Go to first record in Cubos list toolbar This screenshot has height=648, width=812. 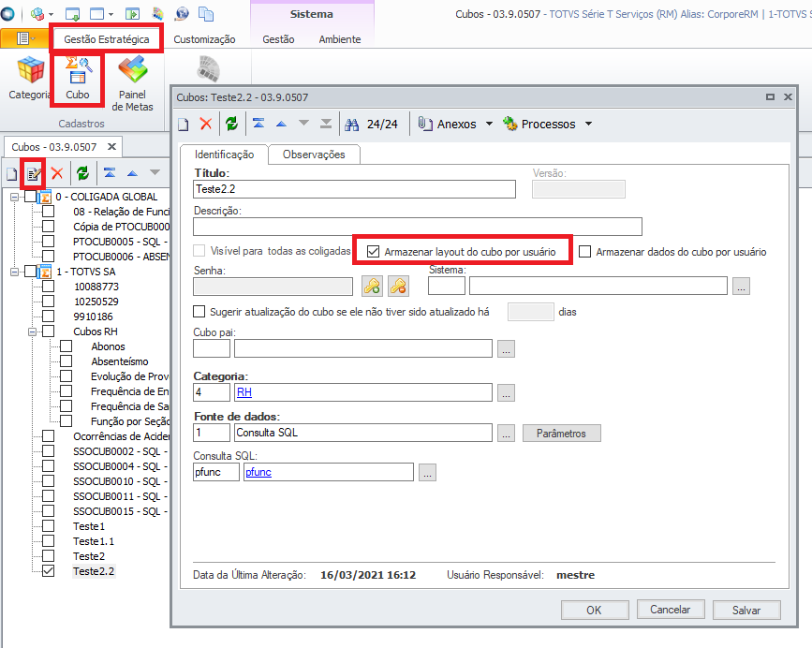pos(110,172)
